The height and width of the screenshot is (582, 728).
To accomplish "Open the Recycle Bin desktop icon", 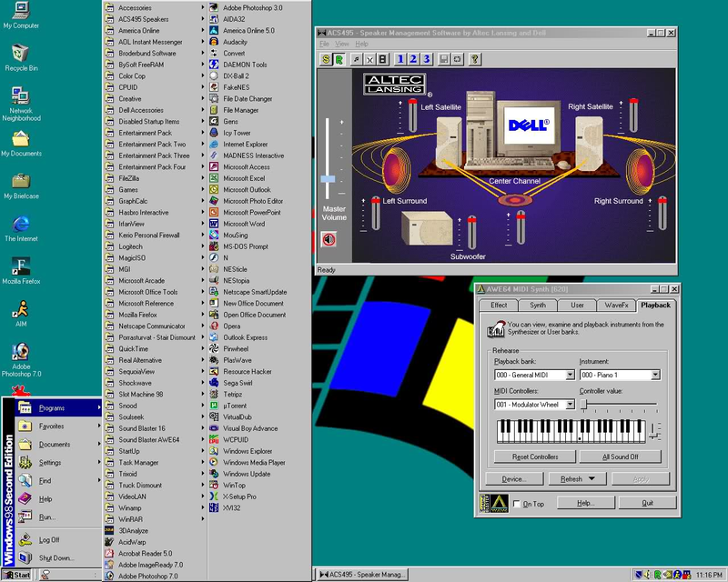I will 21,57.
